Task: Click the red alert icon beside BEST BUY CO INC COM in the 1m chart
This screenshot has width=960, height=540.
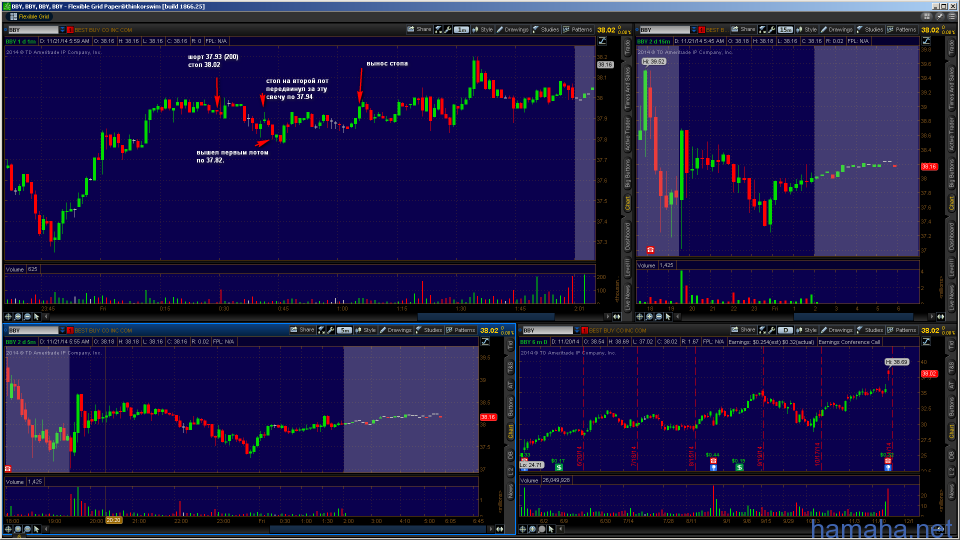Action: point(70,29)
